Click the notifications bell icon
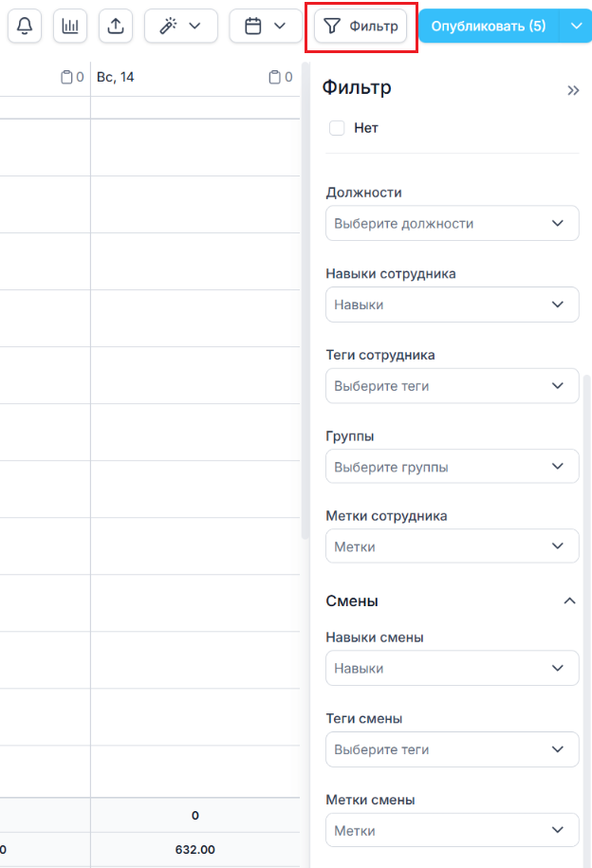Screen dimensions: 592x868 tap(25, 26)
